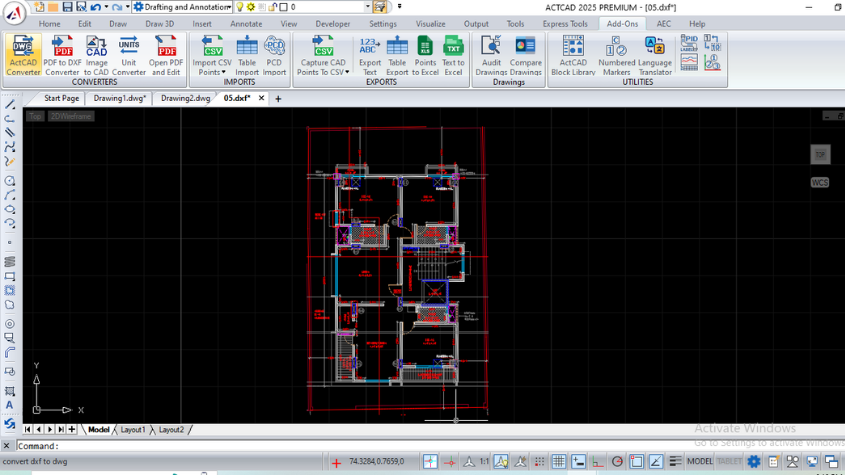Image resolution: width=845 pixels, height=475 pixels.
Task: Expand the Redo history dropdown arrow
Action: 128,7
